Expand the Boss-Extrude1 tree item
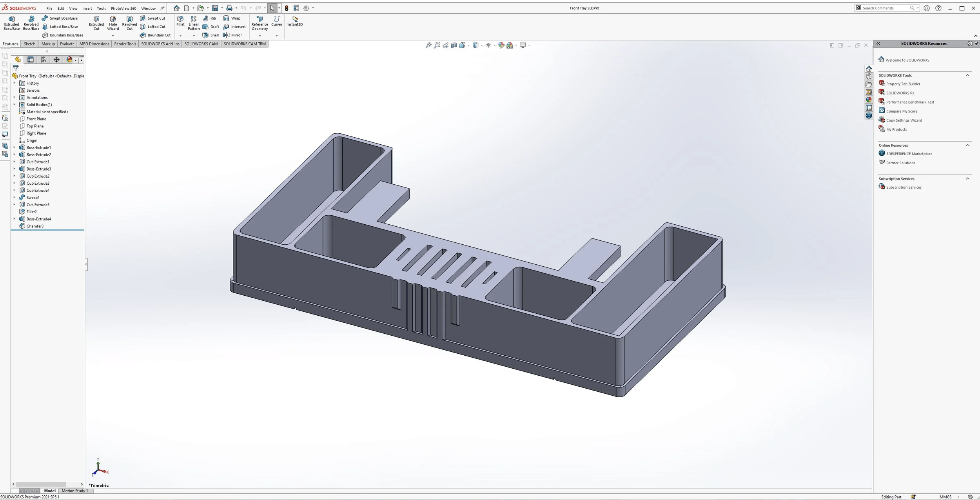The image size is (980, 500). point(15,147)
